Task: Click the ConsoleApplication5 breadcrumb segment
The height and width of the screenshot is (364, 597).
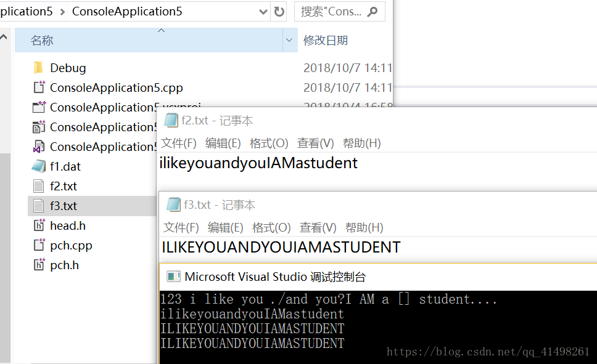Action: (x=127, y=12)
